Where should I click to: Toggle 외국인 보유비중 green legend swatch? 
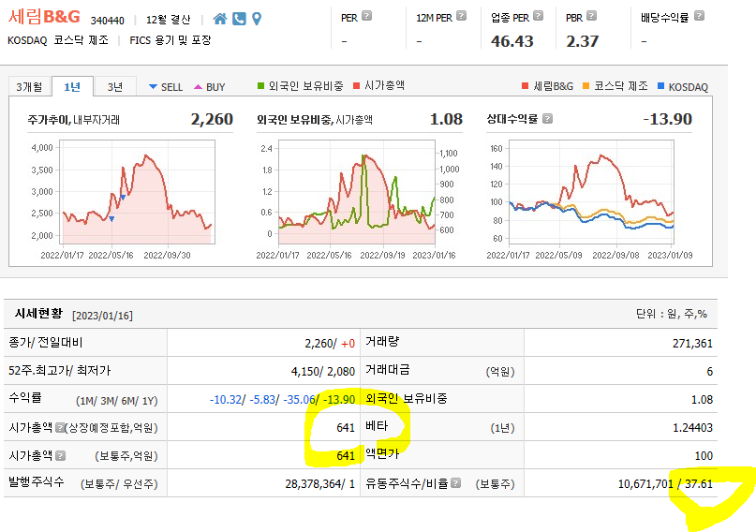260,86
